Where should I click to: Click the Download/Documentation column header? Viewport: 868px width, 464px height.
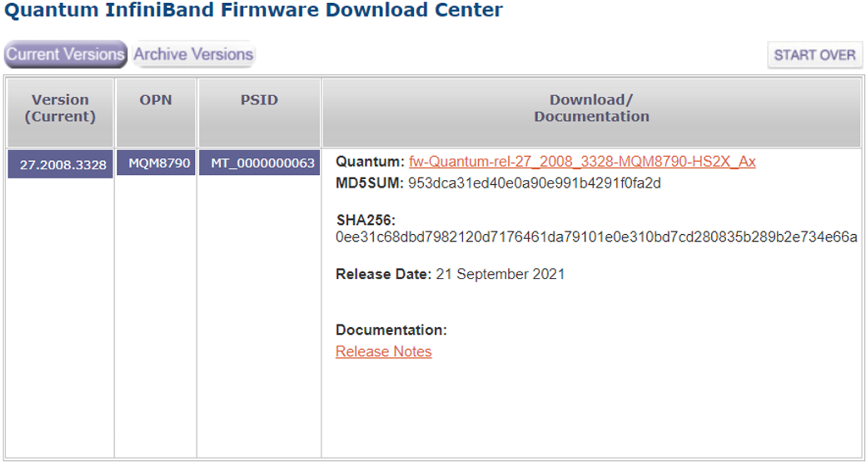(x=591, y=108)
